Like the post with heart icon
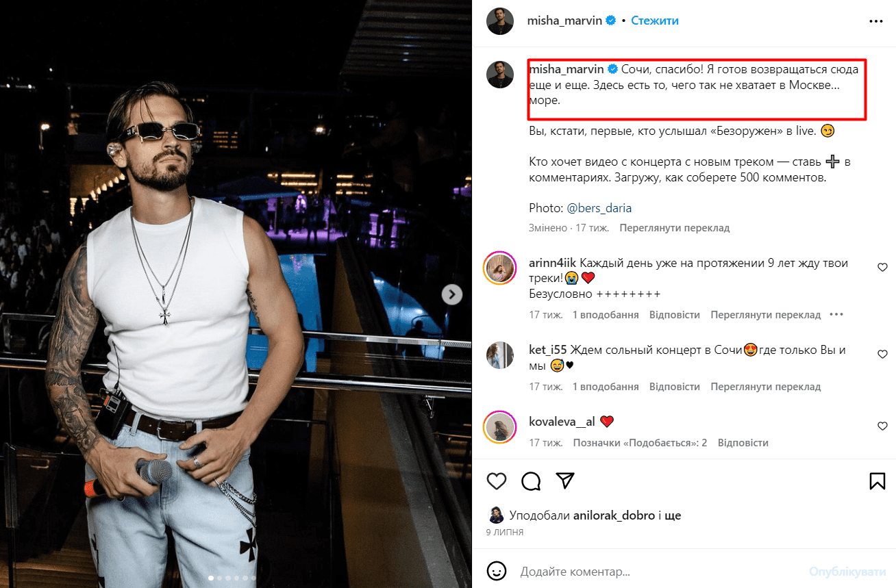This screenshot has width=896, height=588. point(497,481)
